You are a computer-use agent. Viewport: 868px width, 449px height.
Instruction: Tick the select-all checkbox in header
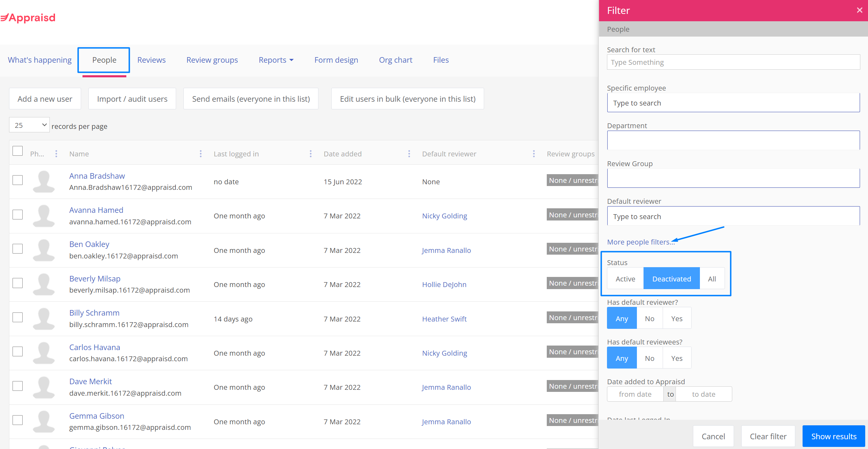click(17, 151)
